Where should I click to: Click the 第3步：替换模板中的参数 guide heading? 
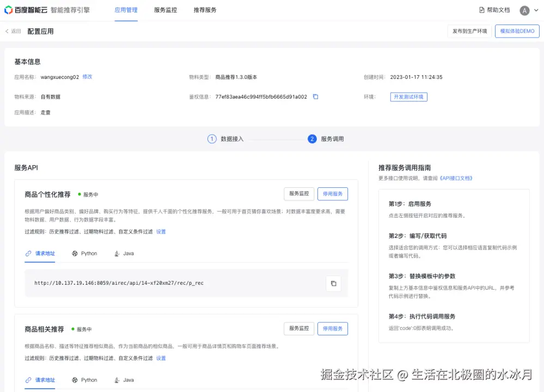[422, 276]
